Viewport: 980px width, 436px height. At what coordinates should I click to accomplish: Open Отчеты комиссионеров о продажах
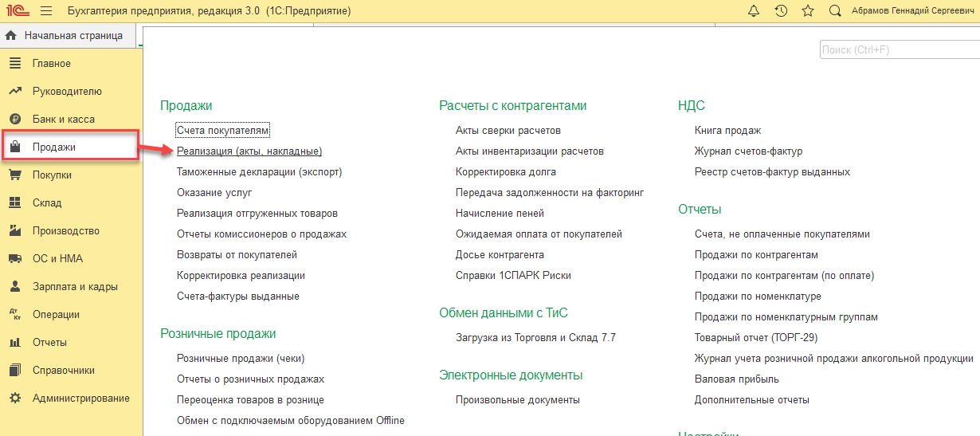261,234
